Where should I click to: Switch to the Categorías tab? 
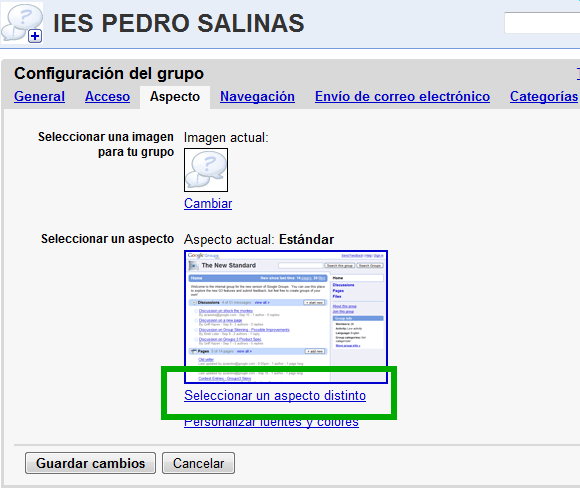tap(544, 97)
